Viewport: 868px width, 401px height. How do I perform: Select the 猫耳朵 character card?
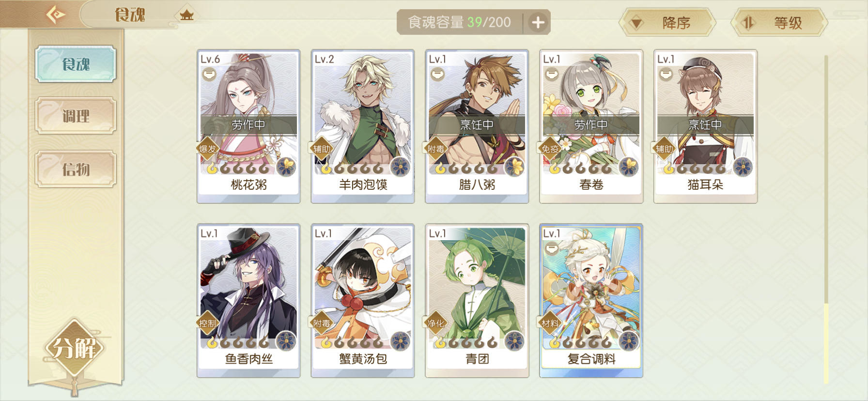(705, 126)
